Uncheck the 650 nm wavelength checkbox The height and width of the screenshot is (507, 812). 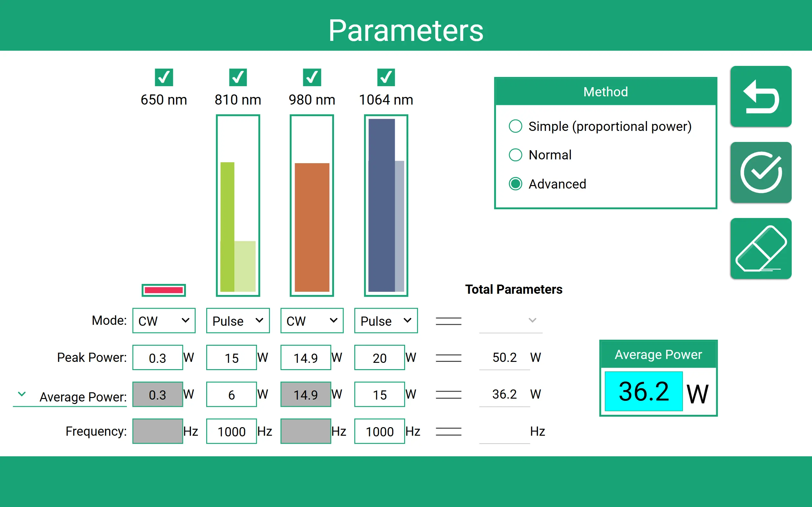coord(164,77)
